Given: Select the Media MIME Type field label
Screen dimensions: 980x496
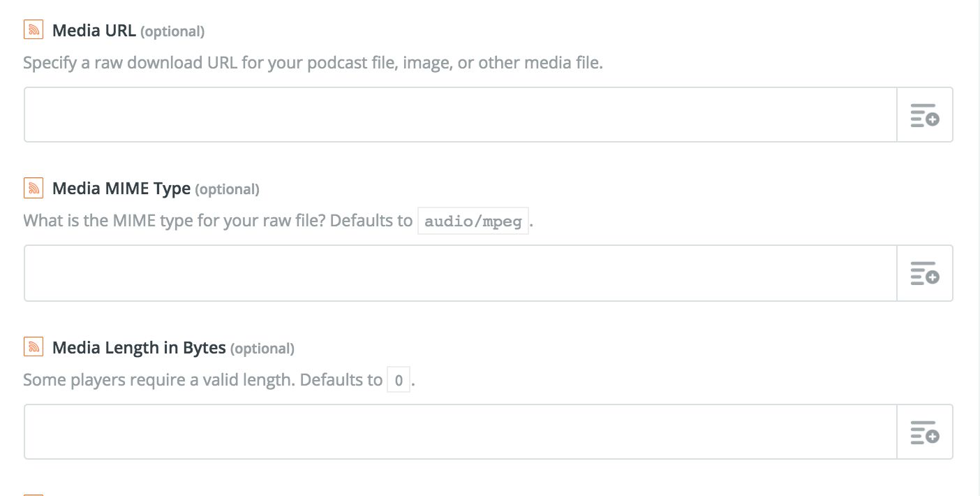Looking at the screenshot, I should [121, 189].
